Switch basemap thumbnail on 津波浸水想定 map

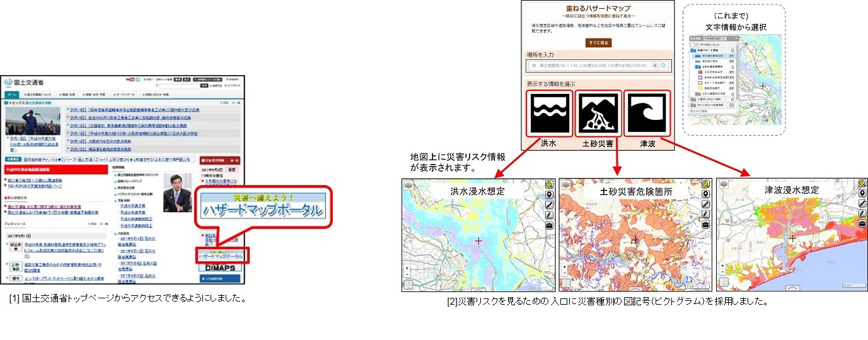(x=724, y=281)
